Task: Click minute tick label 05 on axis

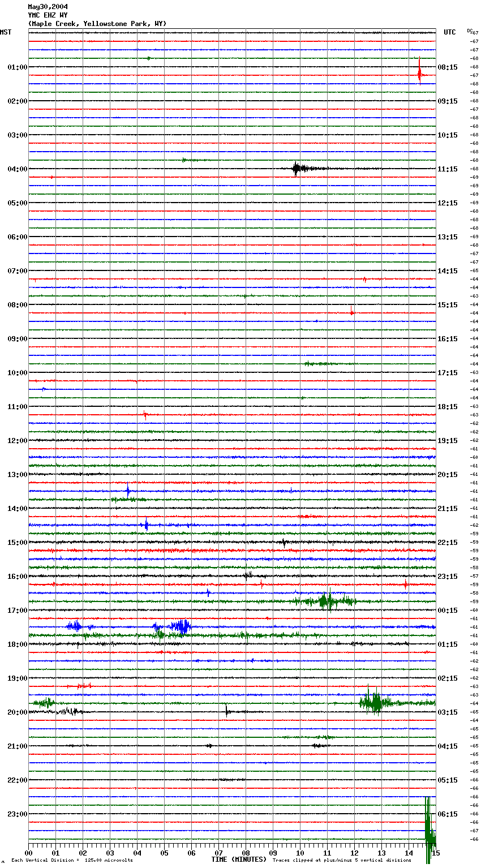Action: click(x=164, y=853)
